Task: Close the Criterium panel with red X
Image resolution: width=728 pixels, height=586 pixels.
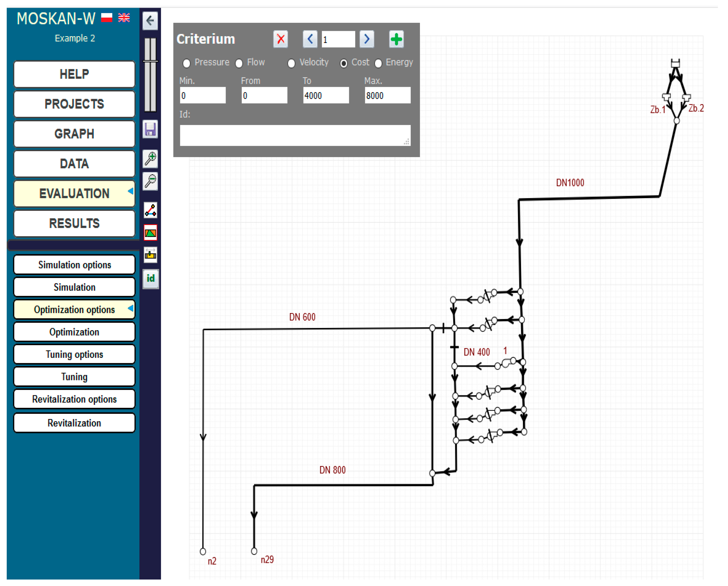Action: pyautogui.click(x=280, y=39)
